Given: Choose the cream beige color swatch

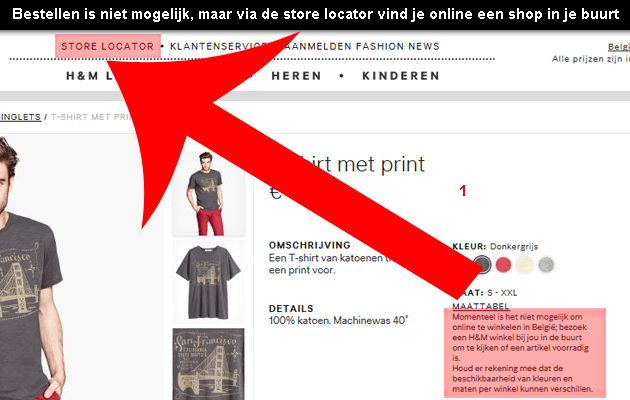Looking at the screenshot, I should (x=525, y=265).
